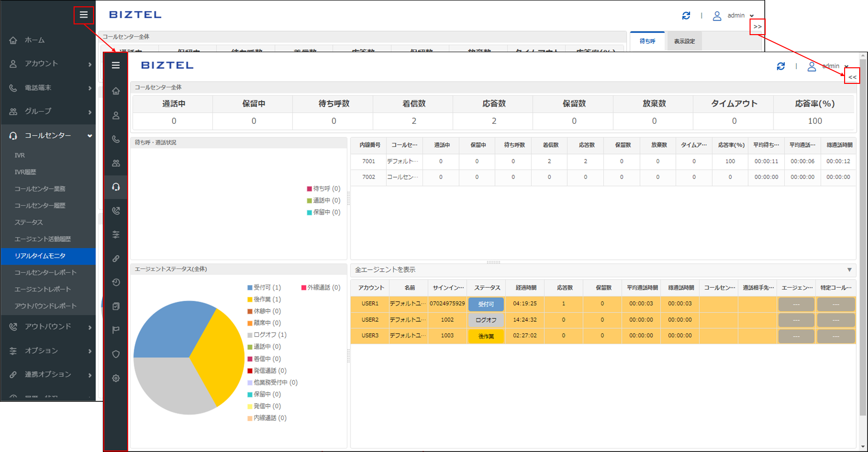
Task: Click 後作業 yellow legend swatch
Action: pos(250,299)
